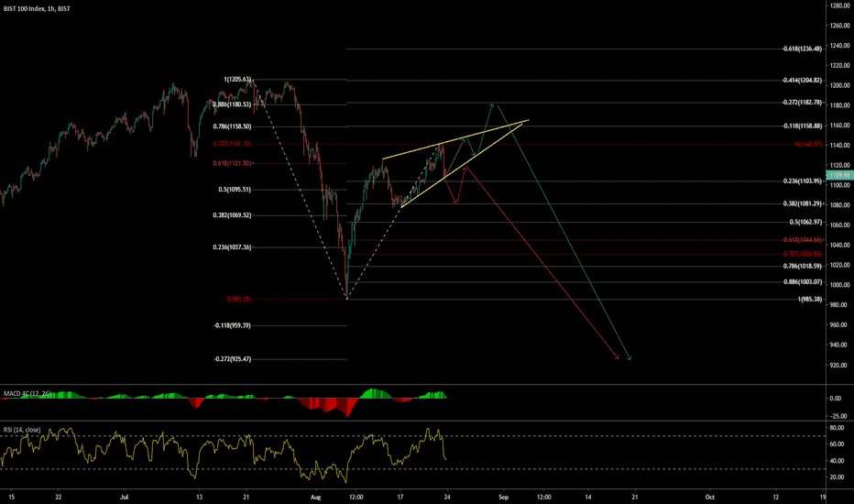The image size is (854, 504).
Task: Click the RSI yellow line plot
Action: pos(224,454)
